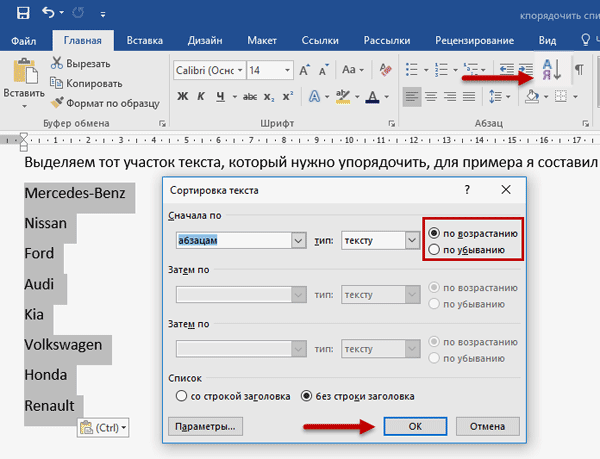
Task: Switch to the Макет tab
Action: (262, 41)
